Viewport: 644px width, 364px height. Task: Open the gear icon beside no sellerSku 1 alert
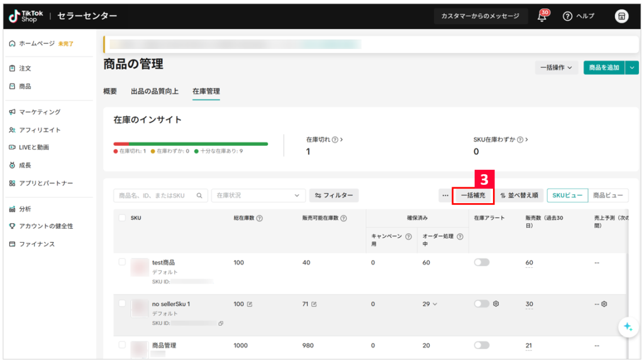pos(496,304)
